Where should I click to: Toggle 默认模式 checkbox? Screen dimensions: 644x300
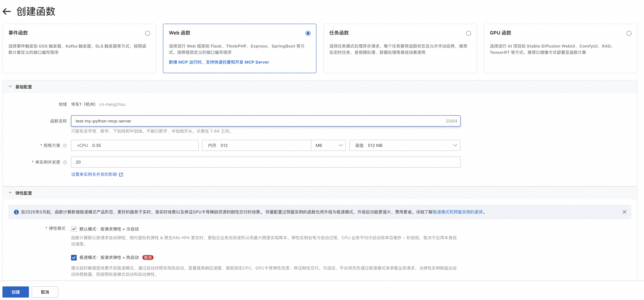click(x=74, y=229)
